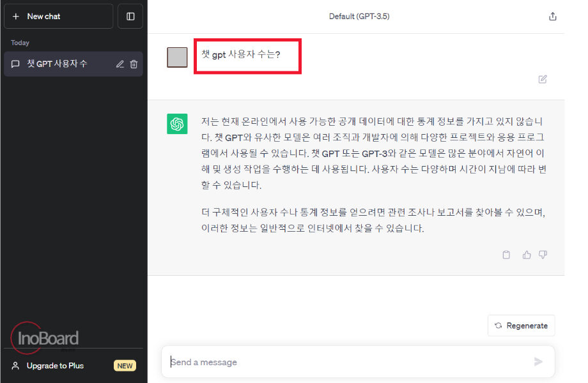Click the circular arrows icon in Regenerate

498,326
